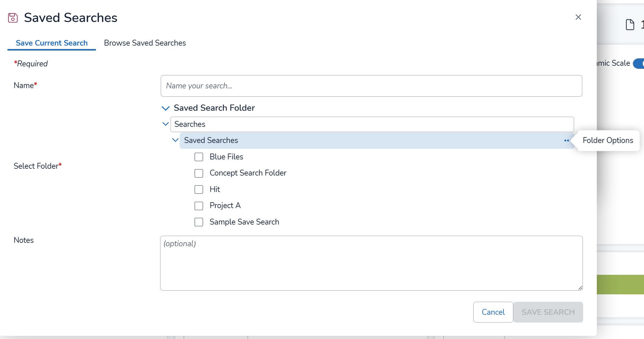The width and height of the screenshot is (644, 339).
Task: Switch to Browse Saved Searches tab
Action: click(145, 43)
